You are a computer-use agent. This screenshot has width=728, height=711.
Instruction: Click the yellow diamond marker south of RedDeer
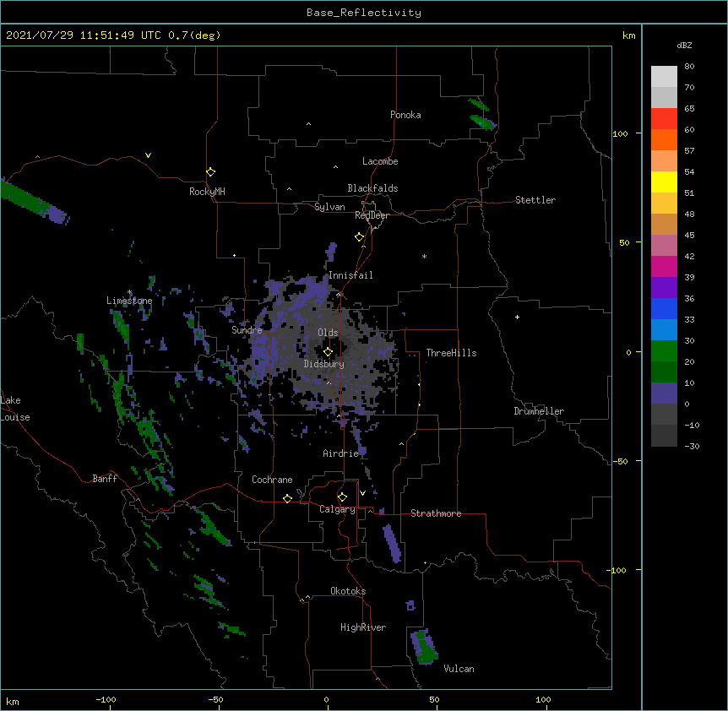tap(360, 237)
